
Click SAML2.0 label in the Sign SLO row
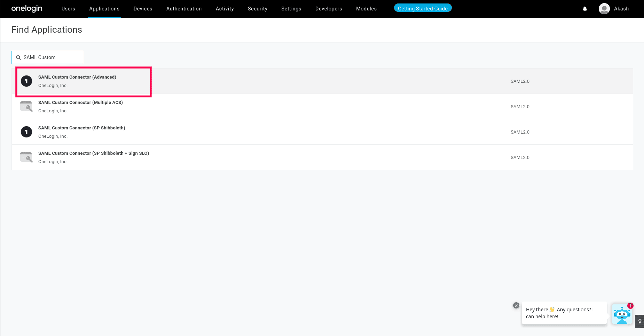click(x=520, y=157)
